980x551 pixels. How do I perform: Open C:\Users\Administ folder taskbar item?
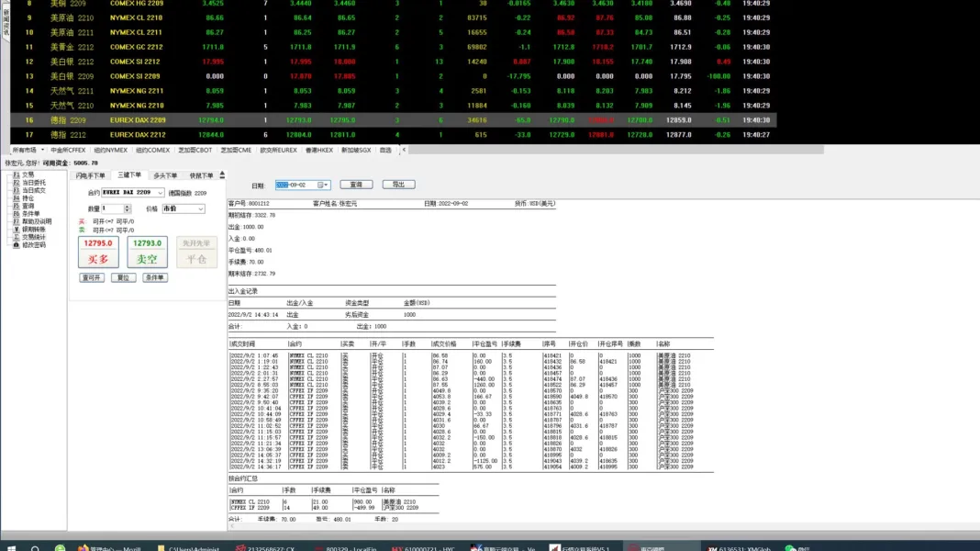point(189,548)
